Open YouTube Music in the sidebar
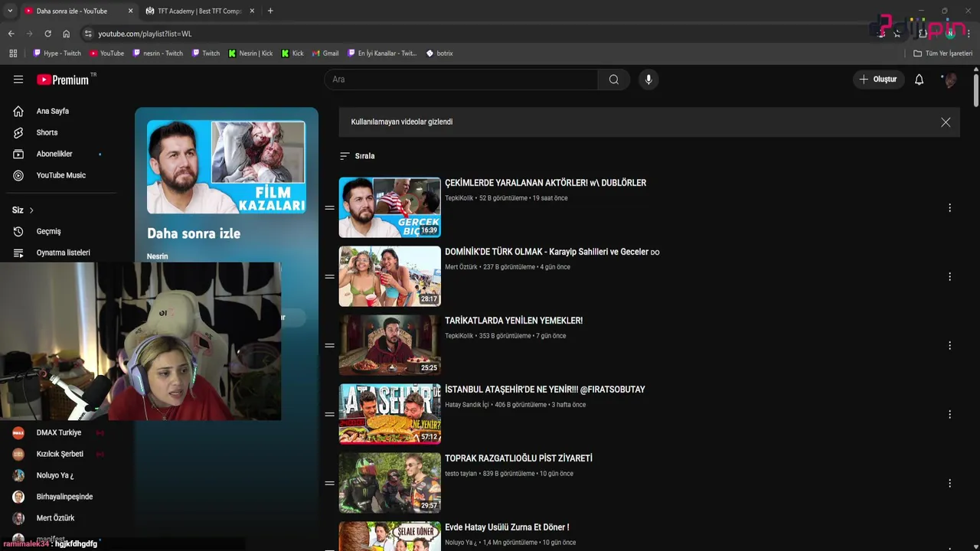Viewport: 980px width, 551px height. 61,176
